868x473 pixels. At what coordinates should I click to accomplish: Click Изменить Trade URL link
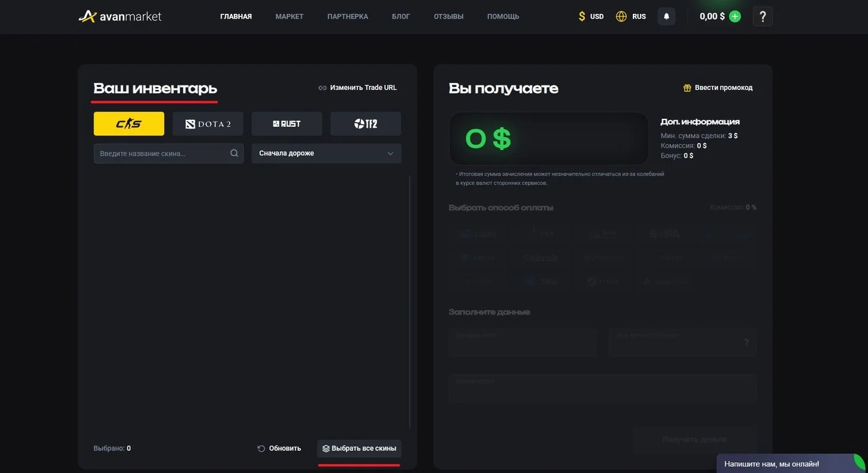pyautogui.click(x=357, y=87)
